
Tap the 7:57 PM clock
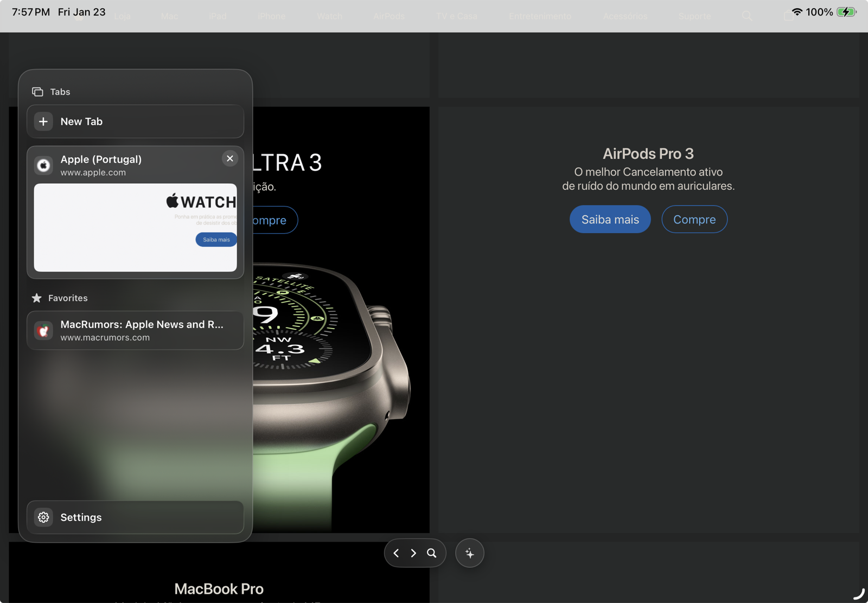pyautogui.click(x=31, y=12)
